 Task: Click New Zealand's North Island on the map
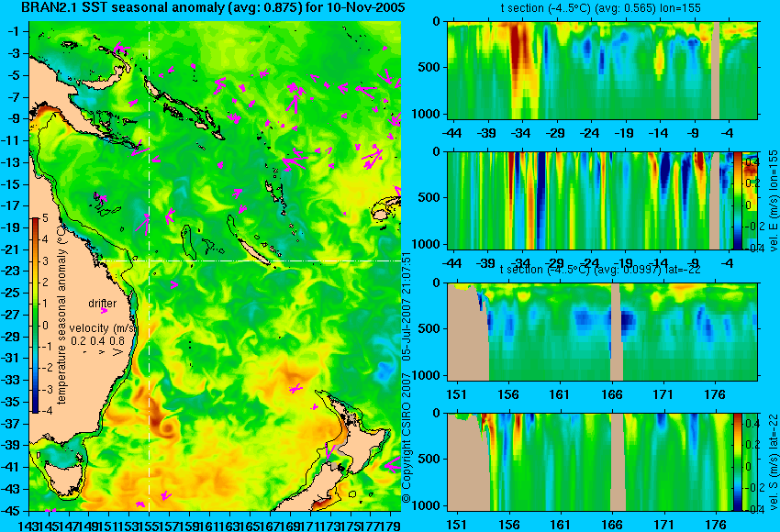364,442
